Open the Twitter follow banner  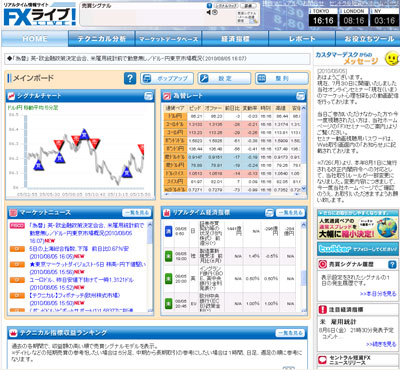[358, 249]
